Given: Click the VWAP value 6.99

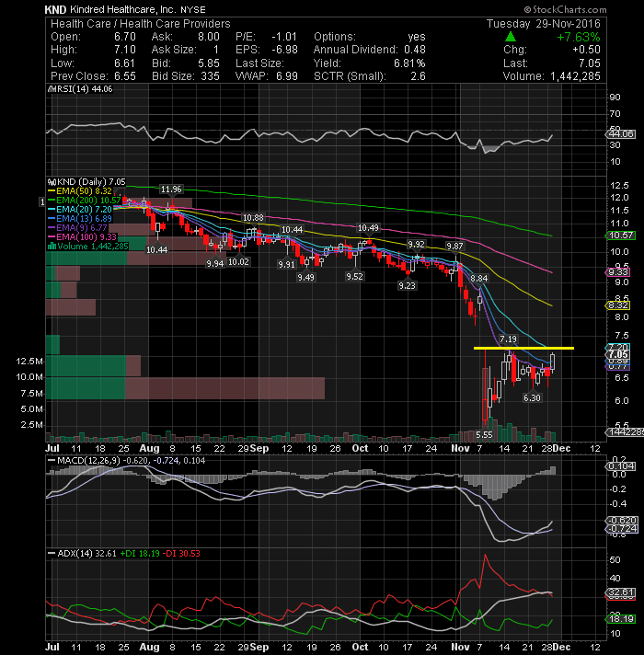Looking at the screenshot, I should coord(286,76).
